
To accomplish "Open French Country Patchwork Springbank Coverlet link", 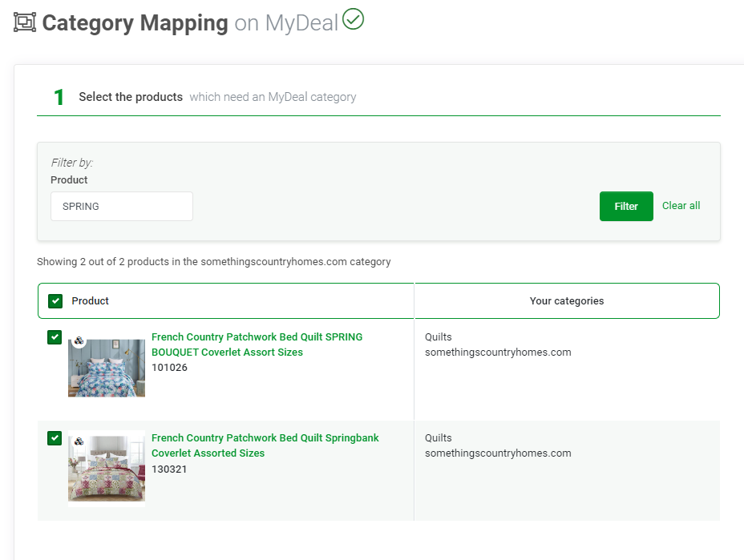I will 265,445.
